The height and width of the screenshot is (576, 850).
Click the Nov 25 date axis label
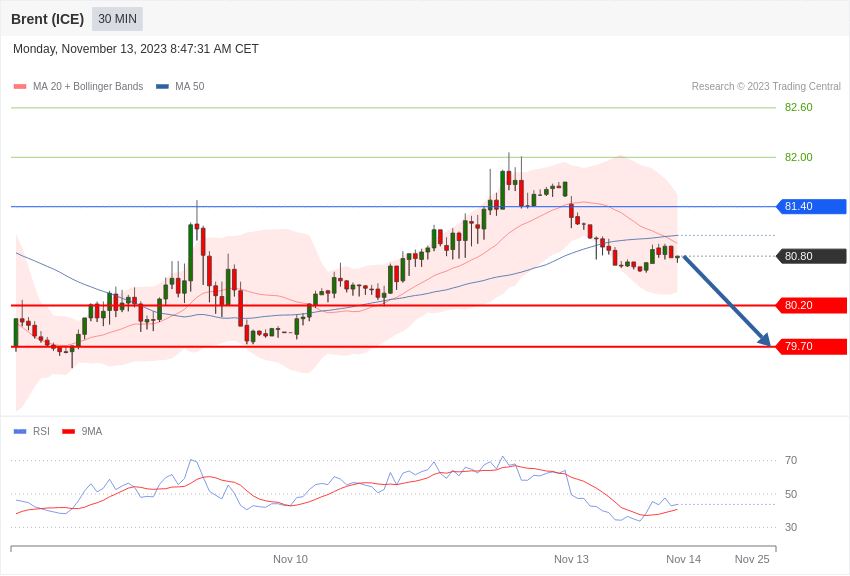point(752,559)
